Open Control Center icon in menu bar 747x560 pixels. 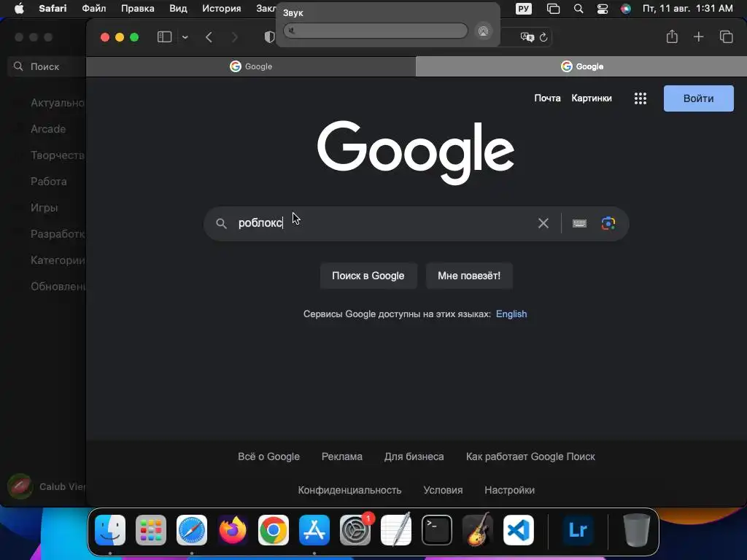tap(602, 9)
